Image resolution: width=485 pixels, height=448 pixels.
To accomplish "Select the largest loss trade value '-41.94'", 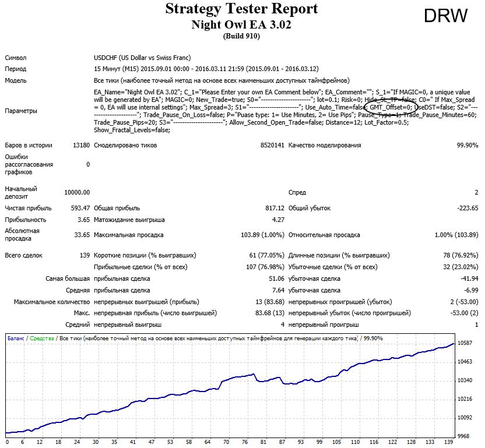I will click(x=469, y=279).
